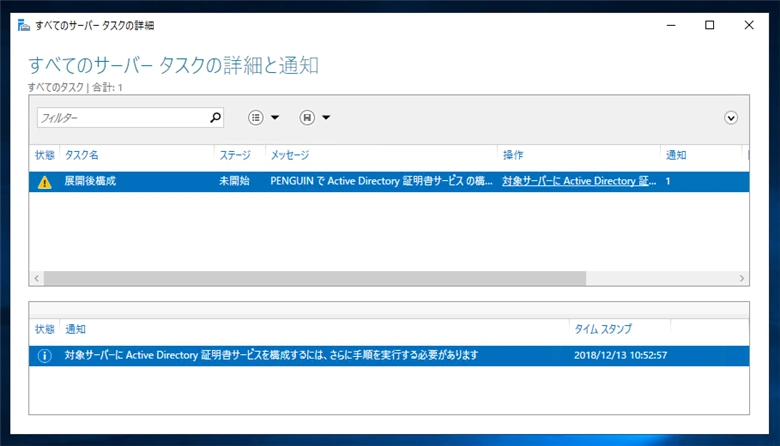Select the 展開後構成 task name cell
The height and width of the screenshot is (446, 780).
point(90,181)
